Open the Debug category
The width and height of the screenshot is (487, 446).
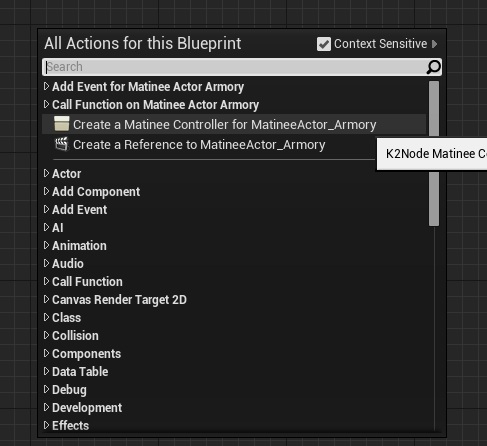click(69, 390)
